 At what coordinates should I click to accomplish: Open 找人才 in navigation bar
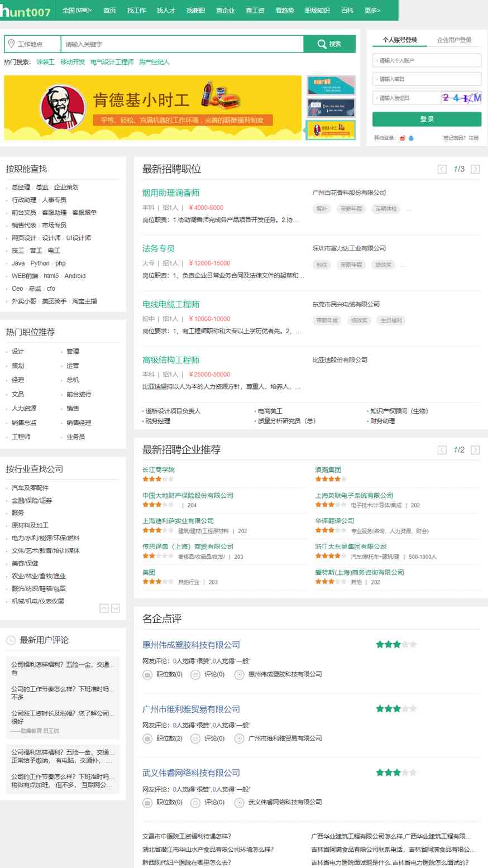(166, 11)
